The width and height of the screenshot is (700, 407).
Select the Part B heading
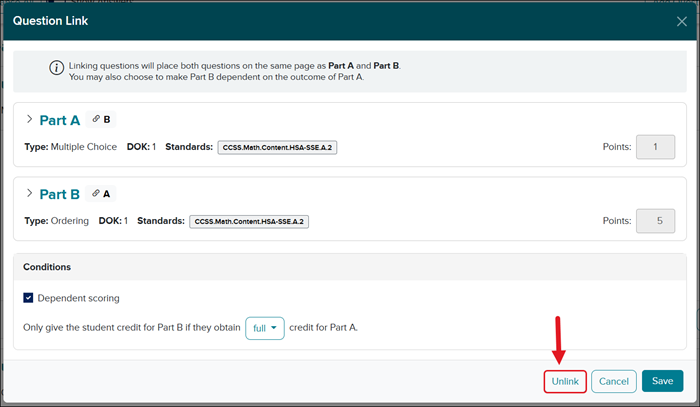click(60, 195)
